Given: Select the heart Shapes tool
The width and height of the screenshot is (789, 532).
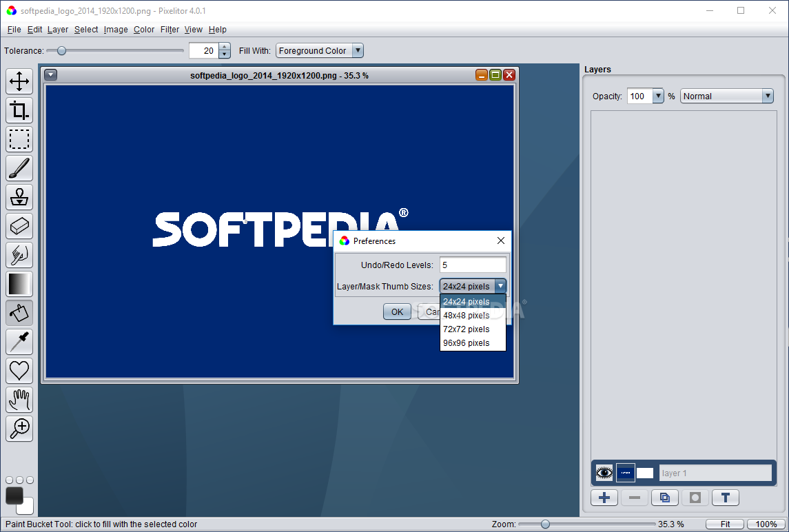Looking at the screenshot, I should [19, 371].
